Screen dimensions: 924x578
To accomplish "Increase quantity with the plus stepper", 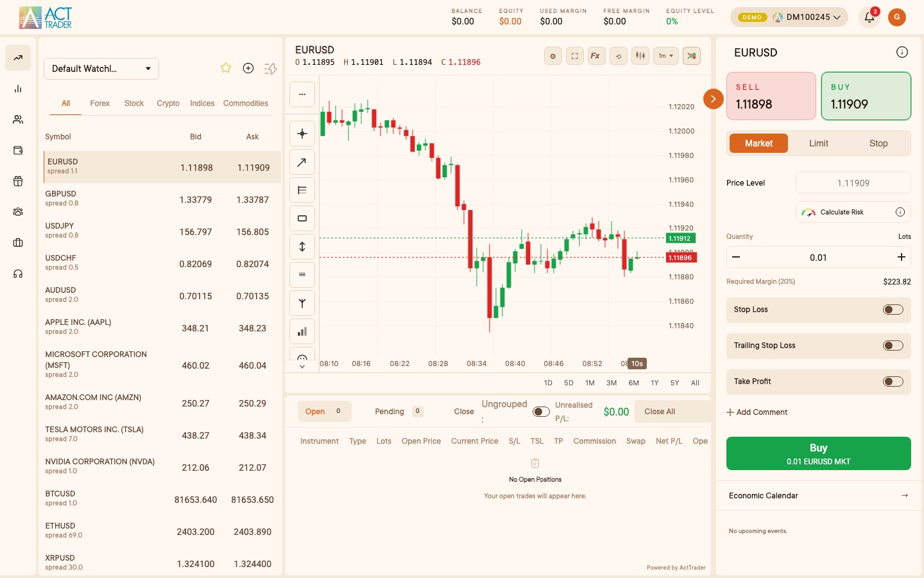I will (x=901, y=258).
